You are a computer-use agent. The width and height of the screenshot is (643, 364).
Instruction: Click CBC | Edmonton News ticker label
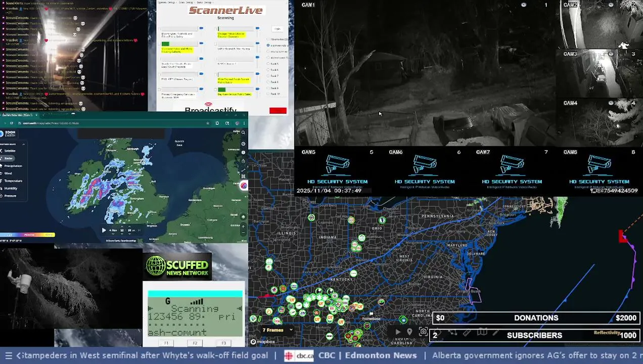368,355
